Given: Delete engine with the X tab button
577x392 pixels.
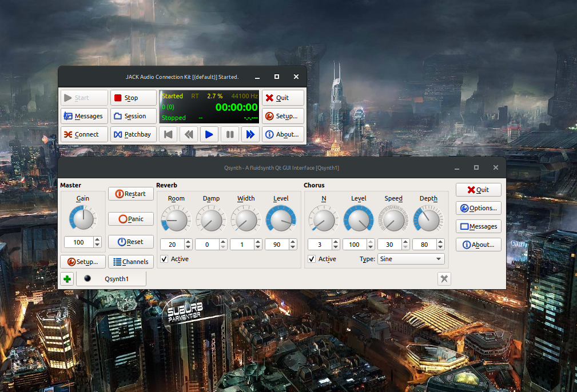Looking at the screenshot, I should coord(444,279).
